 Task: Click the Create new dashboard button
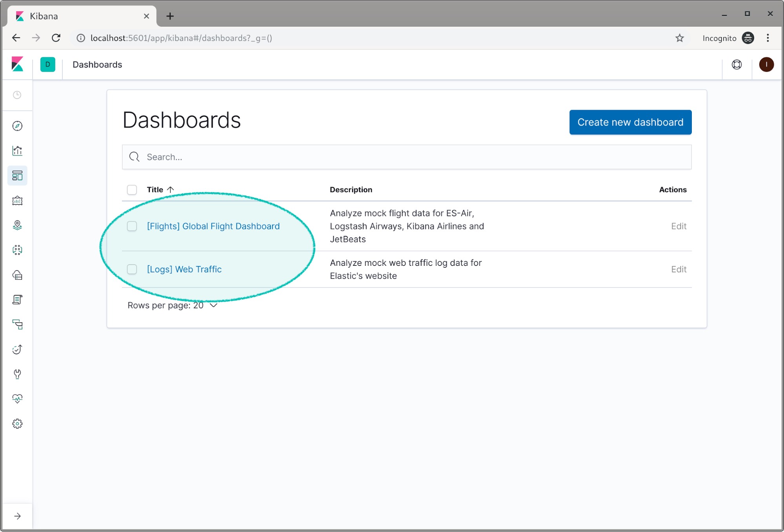630,122
